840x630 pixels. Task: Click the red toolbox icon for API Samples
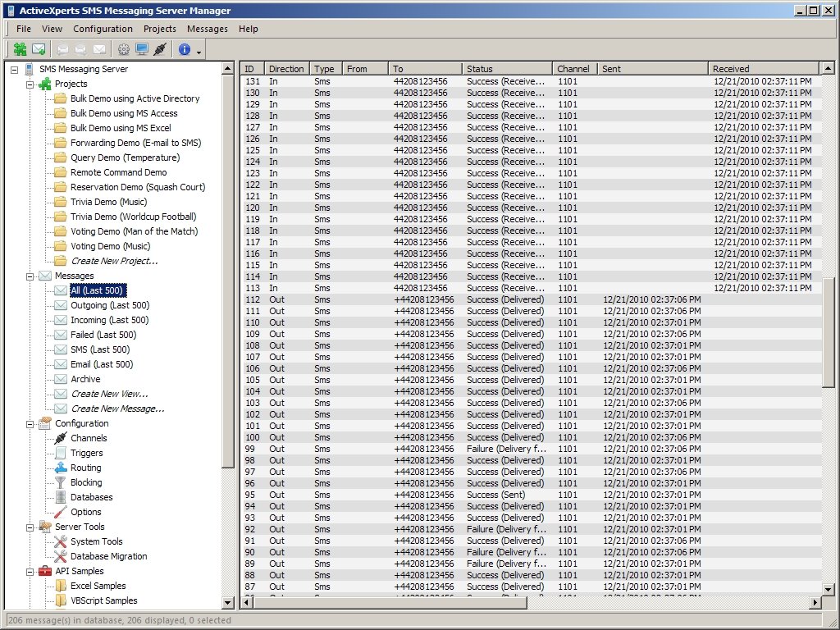pyautogui.click(x=45, y=571)
